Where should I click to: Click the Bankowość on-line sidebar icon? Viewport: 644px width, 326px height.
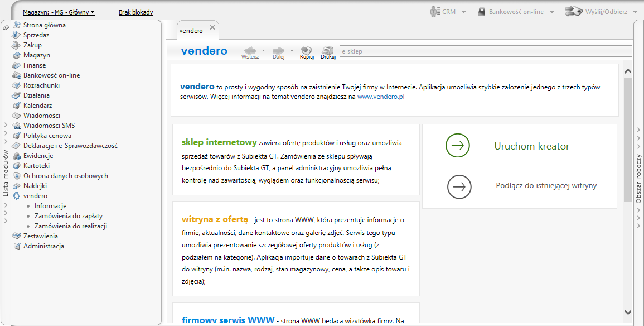(x=16, y=75)
